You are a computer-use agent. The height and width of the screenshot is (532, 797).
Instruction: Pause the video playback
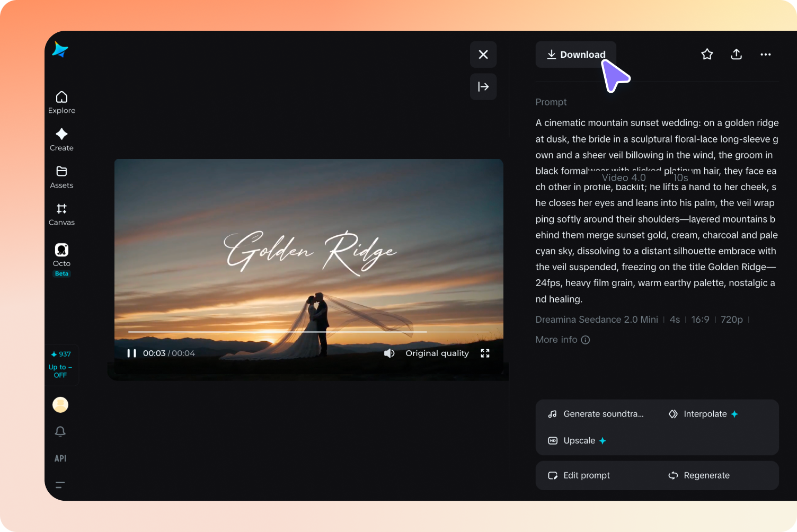point(131,353)
